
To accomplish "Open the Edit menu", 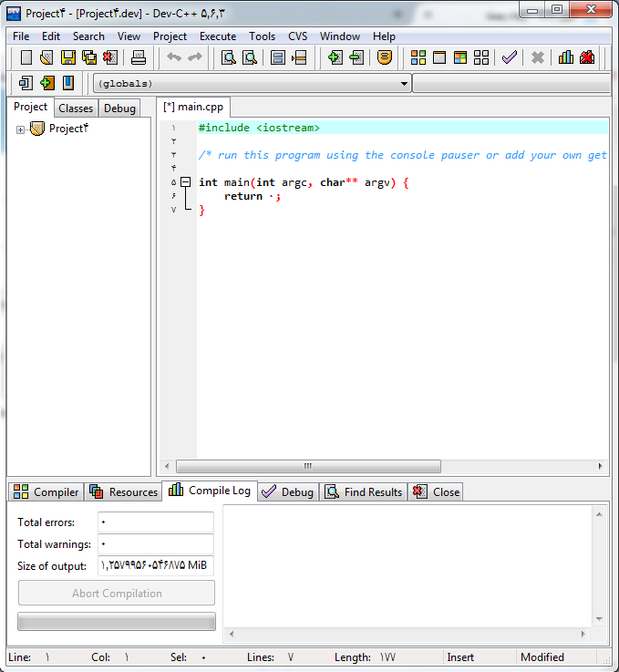I will [51, 36].
